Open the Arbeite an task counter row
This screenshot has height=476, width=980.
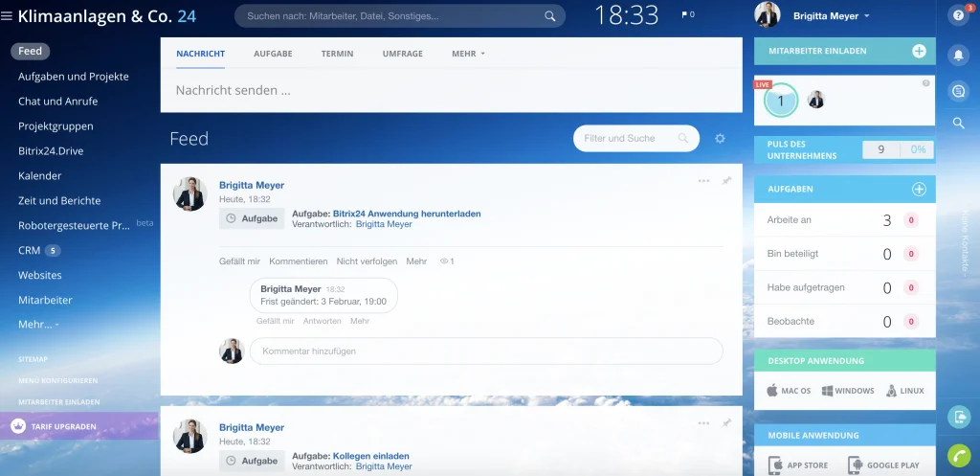tap(844, 220)
